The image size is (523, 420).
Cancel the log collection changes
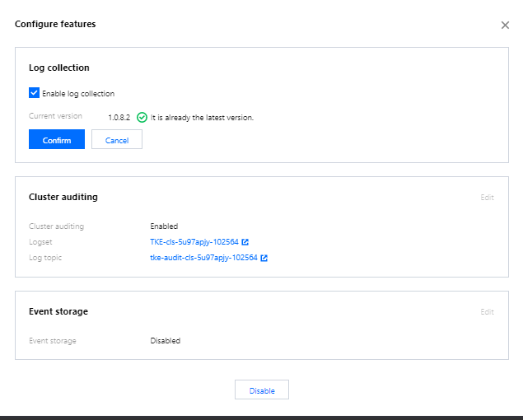(x=117, y=140)
